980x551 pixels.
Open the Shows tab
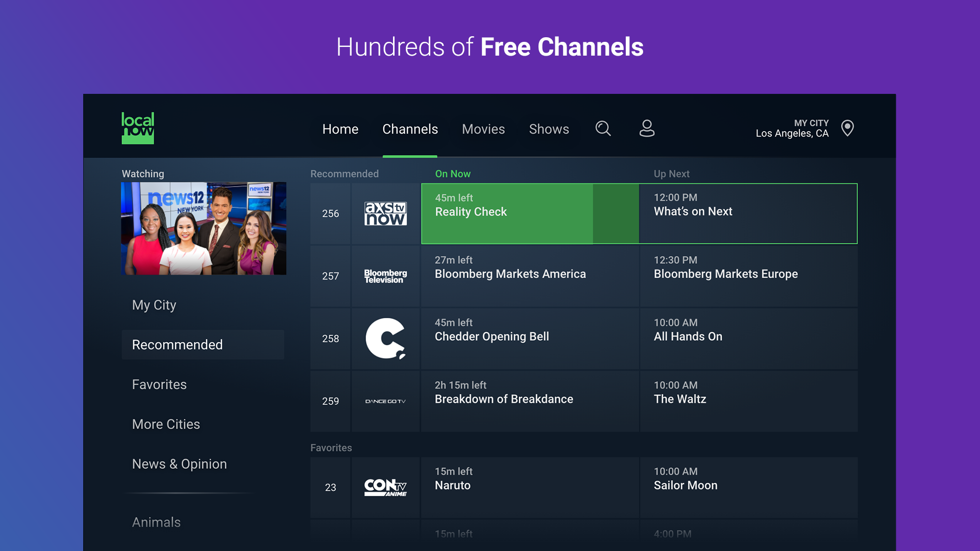click(549, 129)
